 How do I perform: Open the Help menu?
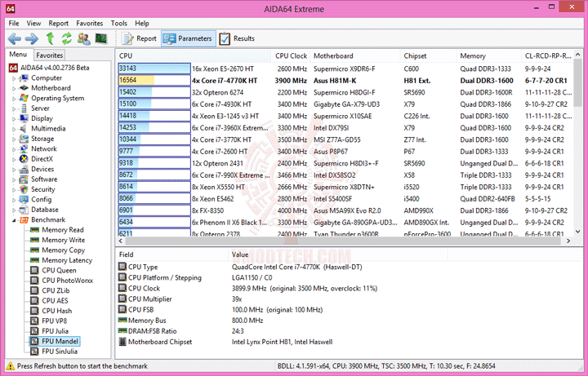click(x=142, y=23)
